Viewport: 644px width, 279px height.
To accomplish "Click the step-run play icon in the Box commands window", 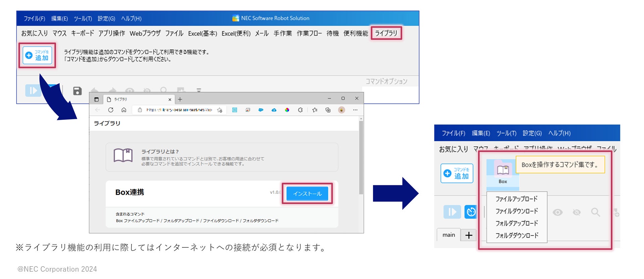I will tap(452, 212).
